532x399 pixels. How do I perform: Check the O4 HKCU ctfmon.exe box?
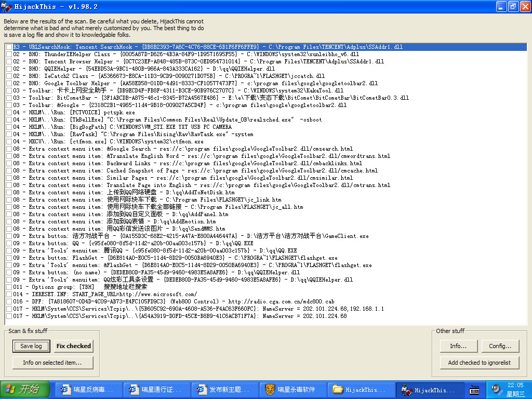tap(9, 141)
